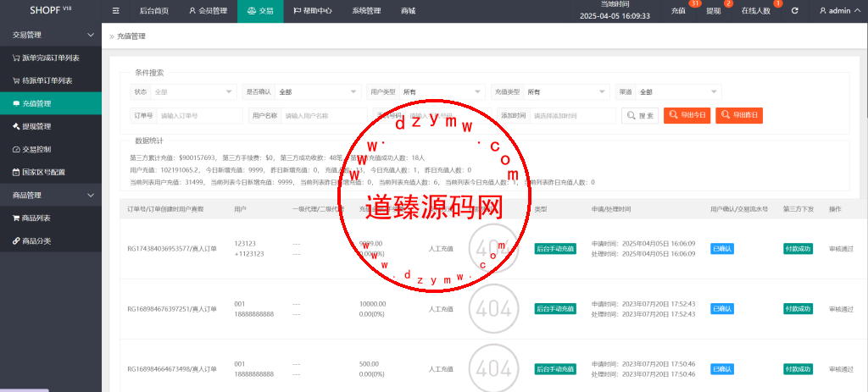The width and height of the screenshot is (868, 392).
Task: Click 付款成功 badge in 16:06:09 row
Action: (798, 249)
